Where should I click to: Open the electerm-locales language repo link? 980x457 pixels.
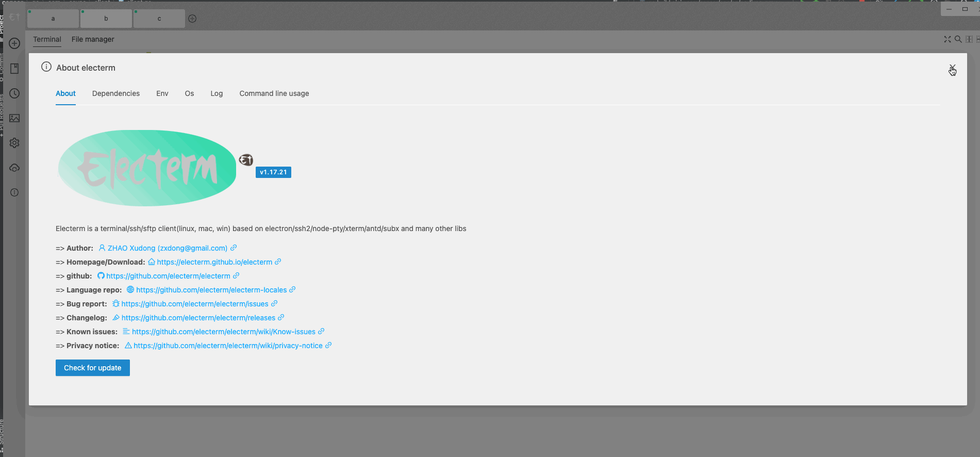point(211,290)
